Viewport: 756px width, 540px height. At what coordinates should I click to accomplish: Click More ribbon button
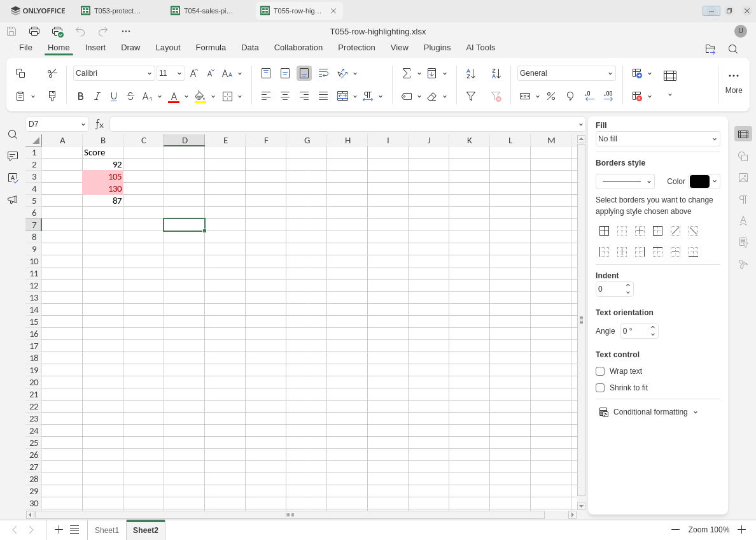click(x=733, y=82)
